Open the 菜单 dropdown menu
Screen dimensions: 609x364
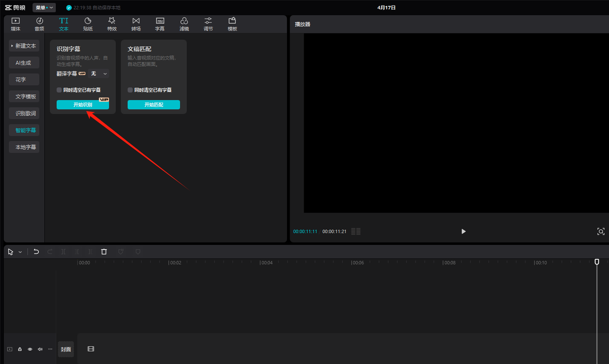pyautogui.click(x=44, y=8)
